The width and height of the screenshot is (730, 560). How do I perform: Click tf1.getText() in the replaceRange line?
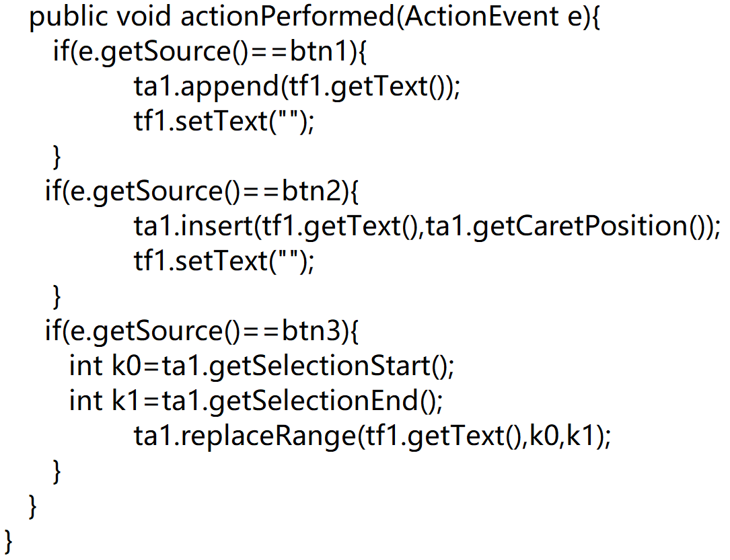coord(443,437)
